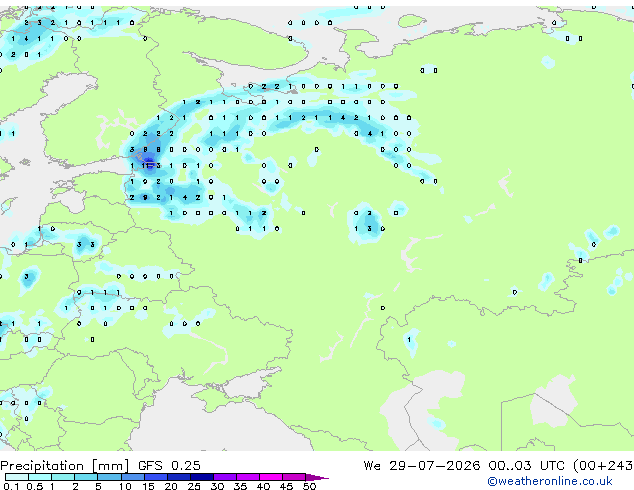The width and height of the screenshot is (634, 490).
Task: Click the legend scale label '50'
Action: click(x=309, y=486)
